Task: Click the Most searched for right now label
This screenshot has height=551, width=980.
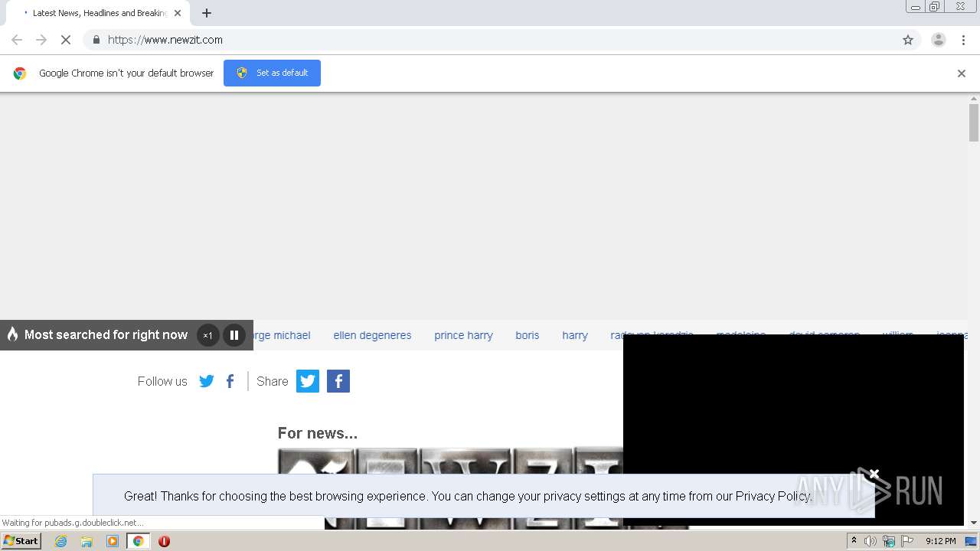Action: [106, 334]
